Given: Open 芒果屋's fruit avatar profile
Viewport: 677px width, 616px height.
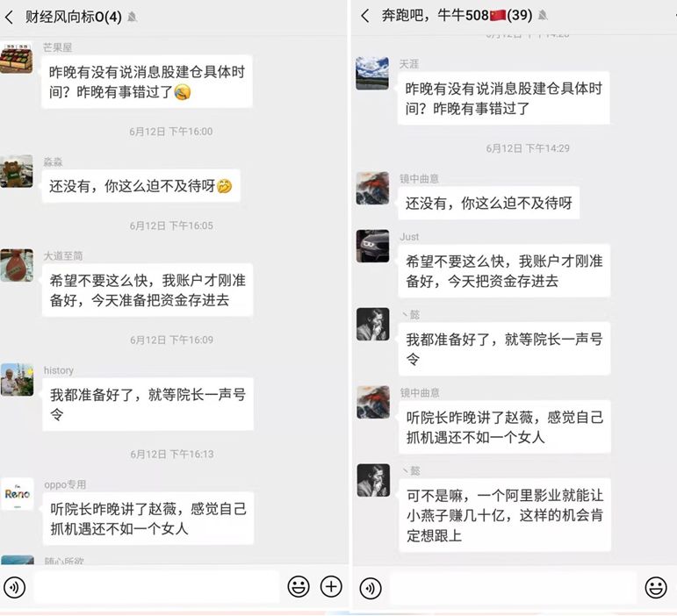Looking at the screenshot, I should click(17, 57).
